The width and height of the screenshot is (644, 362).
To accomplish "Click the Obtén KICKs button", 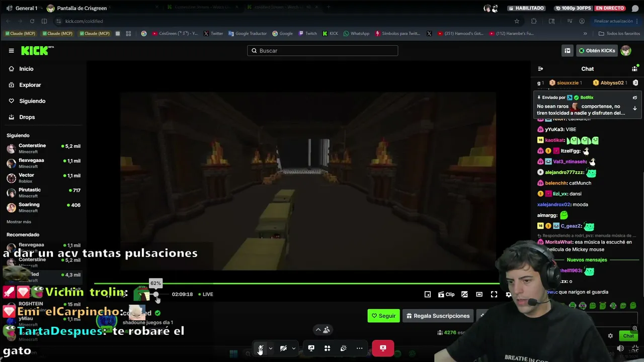I will coord(597,51).
